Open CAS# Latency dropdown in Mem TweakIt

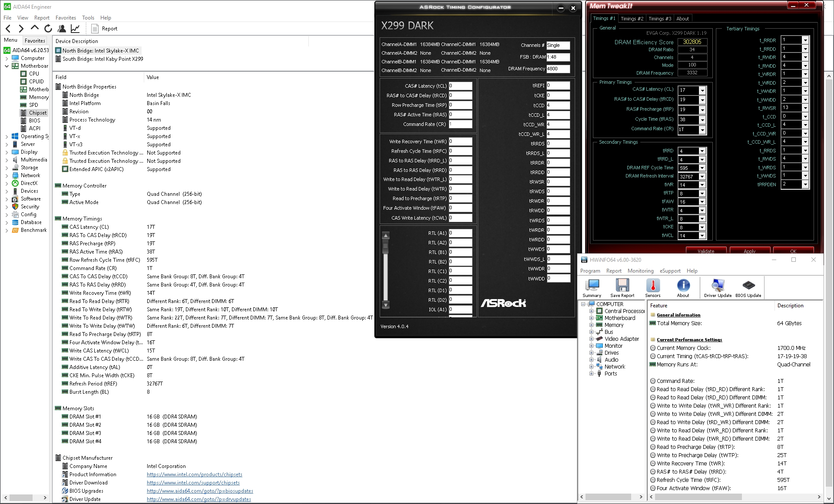pos(702,90)
